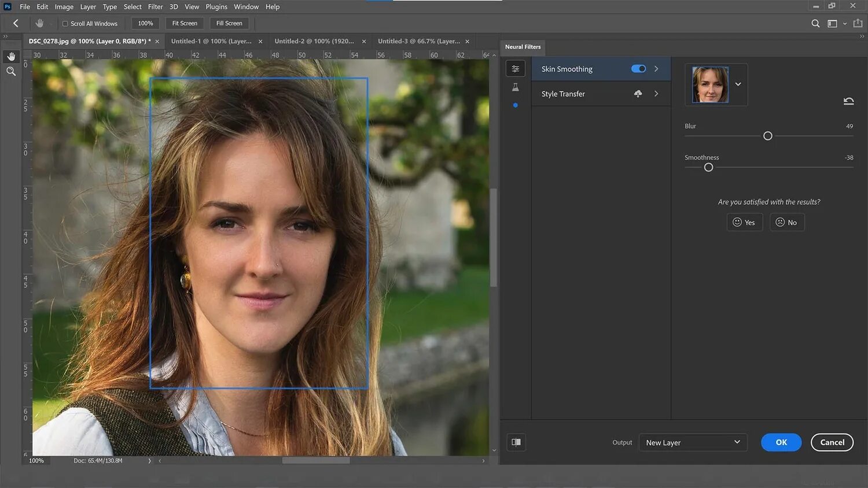868x488 pixels.
Task: Expand Style Transfer options chevron
Action: (656, 94)
